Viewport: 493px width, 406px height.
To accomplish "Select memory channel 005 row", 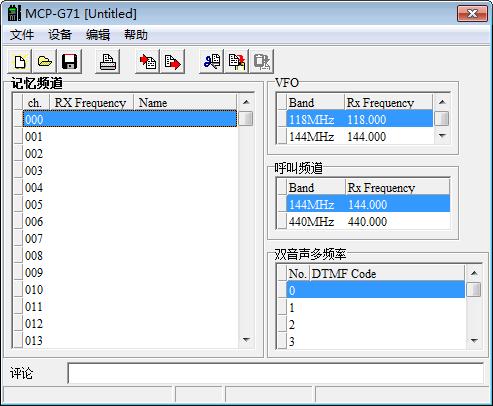I will [130, 204].
